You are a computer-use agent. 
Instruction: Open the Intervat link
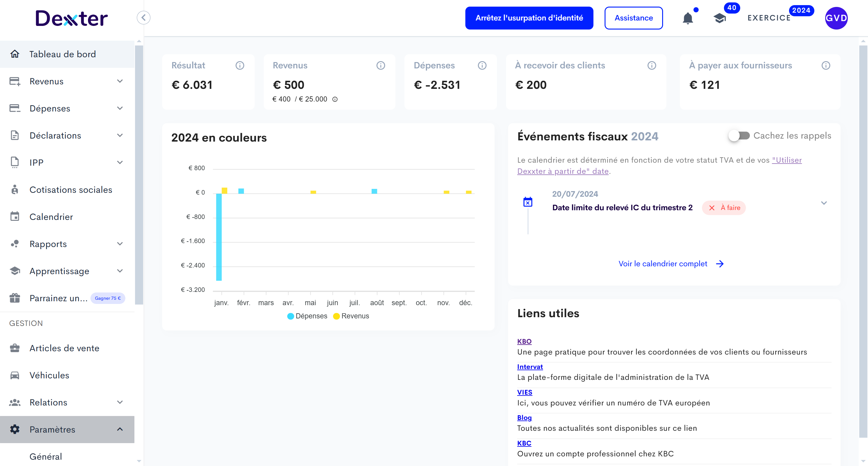point(530,367)
